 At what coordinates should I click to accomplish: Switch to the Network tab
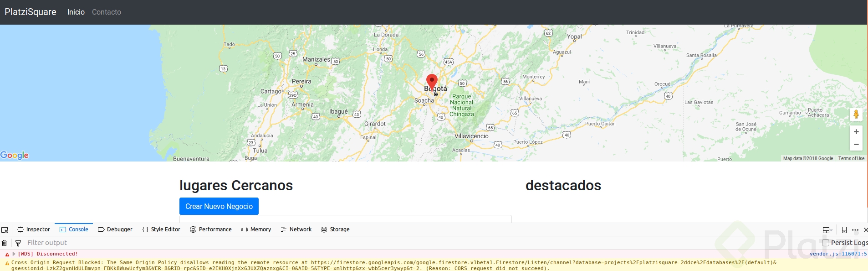(x=296, y=229)
